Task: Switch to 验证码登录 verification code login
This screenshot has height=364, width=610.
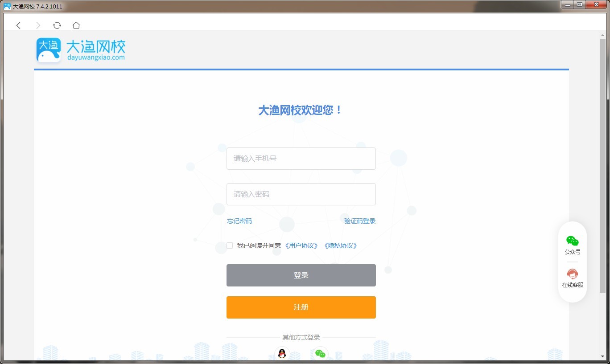Action: coord(360,221)
